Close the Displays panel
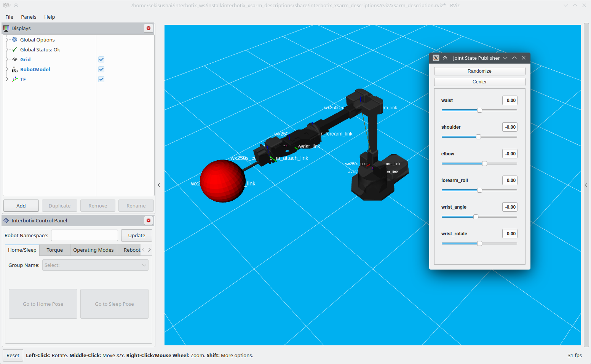 (x=149, y=28)
